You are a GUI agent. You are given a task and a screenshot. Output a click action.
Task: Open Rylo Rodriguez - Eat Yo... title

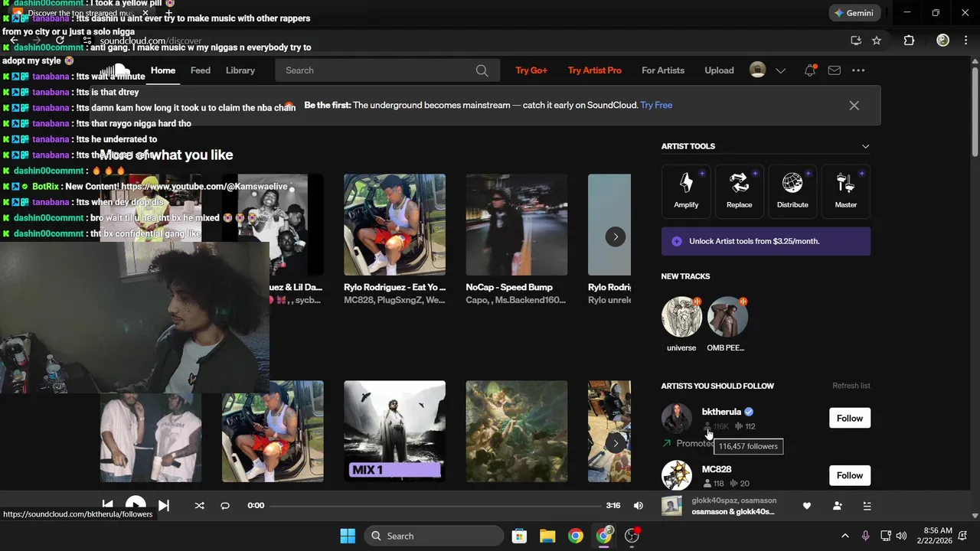pyautogui.click(x=395, y=288)
